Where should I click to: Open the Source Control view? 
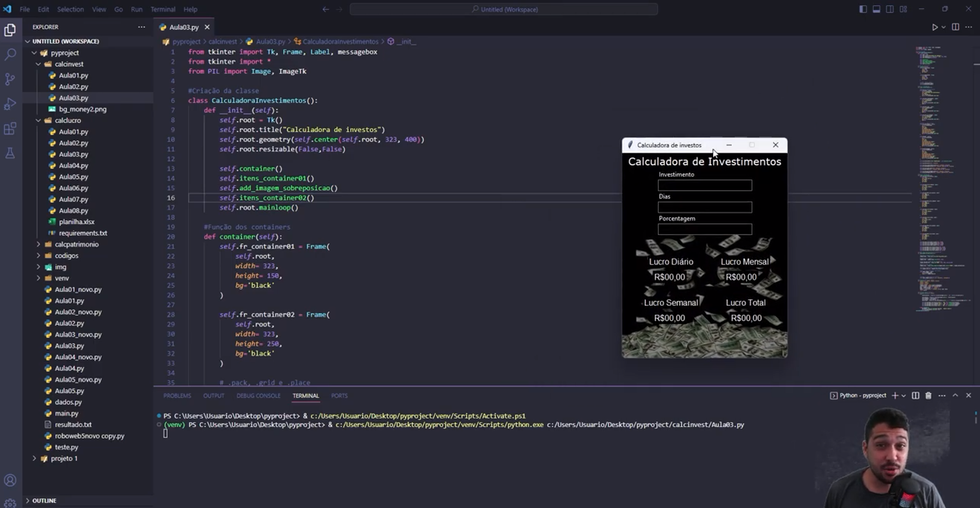[10, 79]
